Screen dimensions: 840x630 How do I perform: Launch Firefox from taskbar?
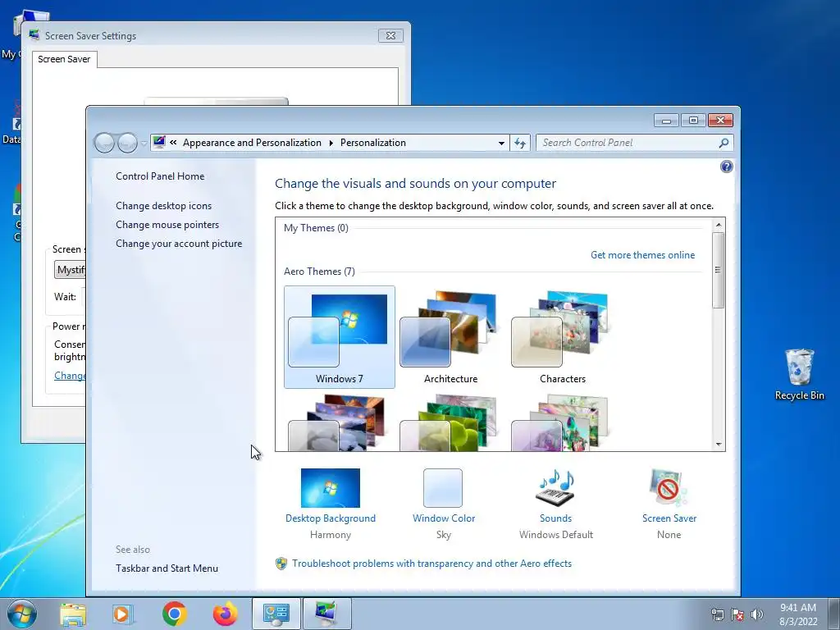click(x=225, y=614)
